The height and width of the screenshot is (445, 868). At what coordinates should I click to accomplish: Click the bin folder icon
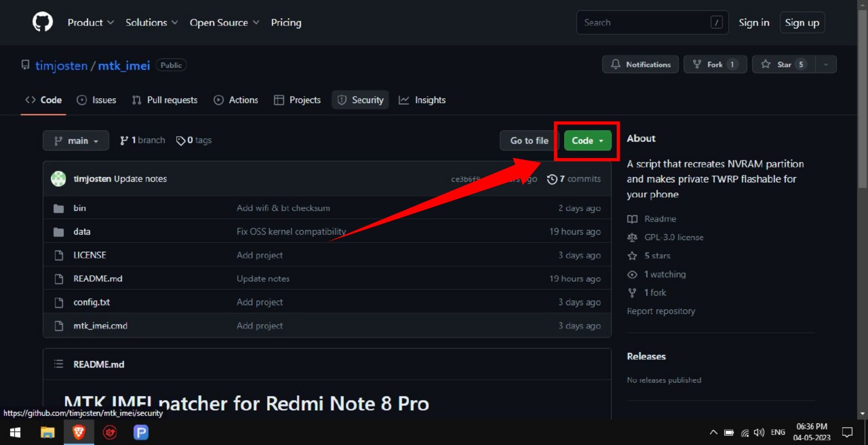point(58,208)
